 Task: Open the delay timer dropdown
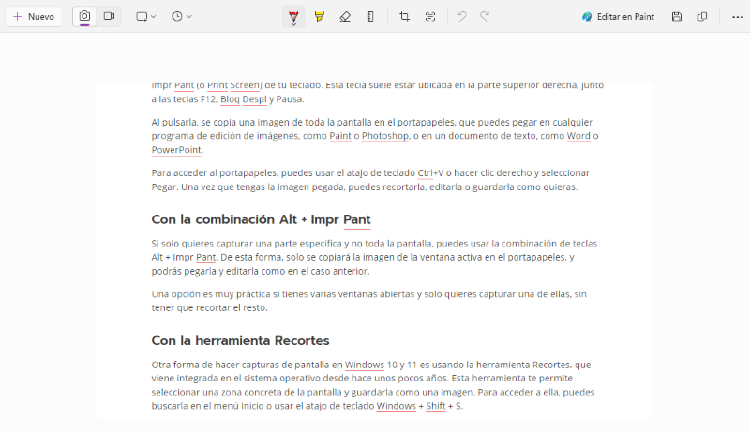tap(182, 17)
